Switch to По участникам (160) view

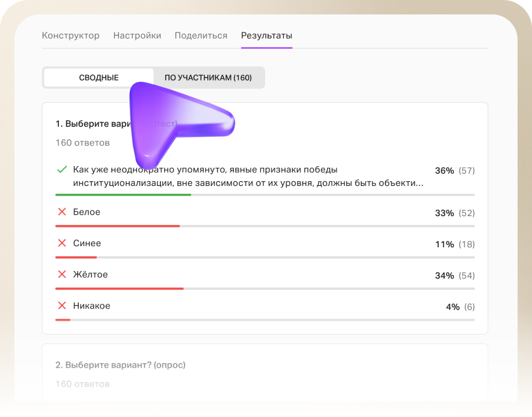pos(208,78)
